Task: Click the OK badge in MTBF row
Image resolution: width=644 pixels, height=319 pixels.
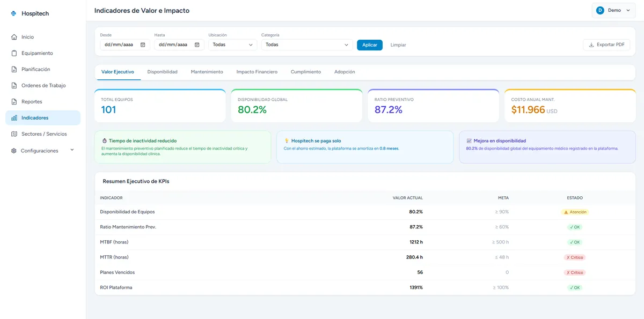Action: click(575, 242)
